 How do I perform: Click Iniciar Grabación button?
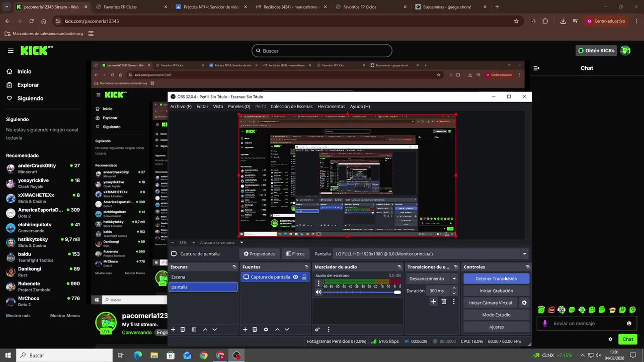coord(496,291)
